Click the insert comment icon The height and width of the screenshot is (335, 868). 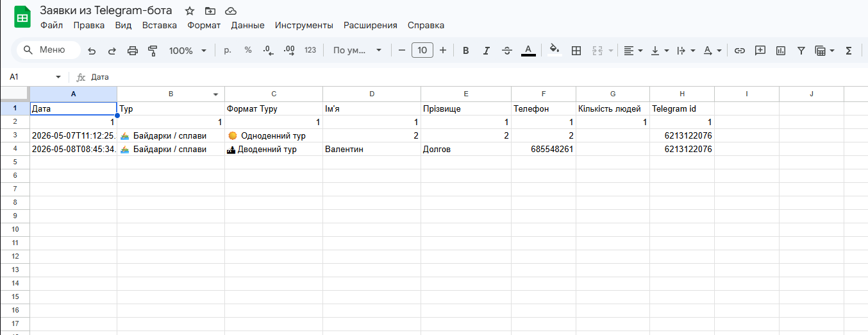(760, 51)
